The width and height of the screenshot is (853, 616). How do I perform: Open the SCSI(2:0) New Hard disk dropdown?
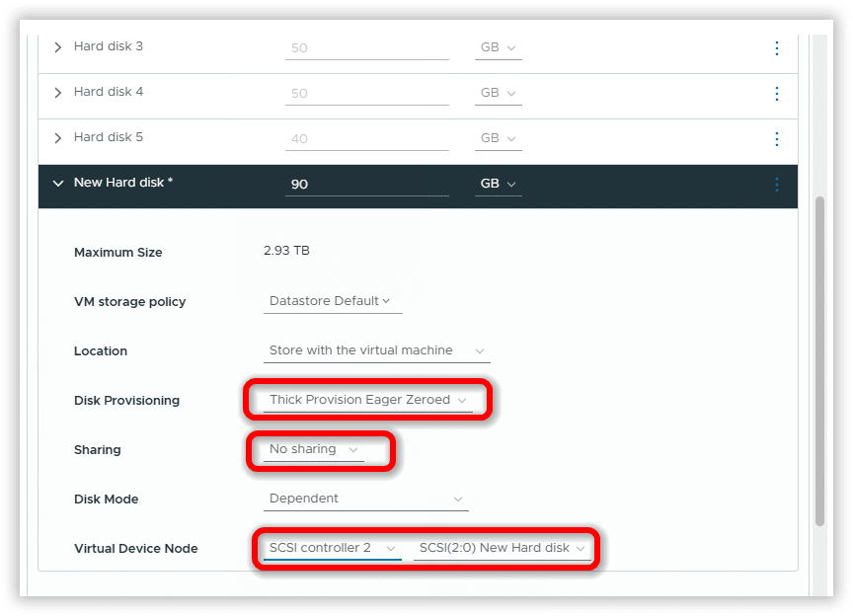point(502,548)
